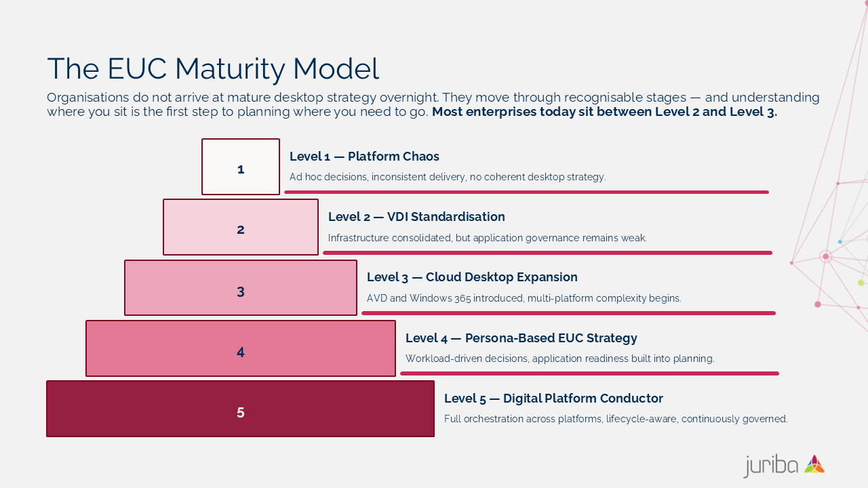Select the dark red Level 5 block

(x=241, y=409)
